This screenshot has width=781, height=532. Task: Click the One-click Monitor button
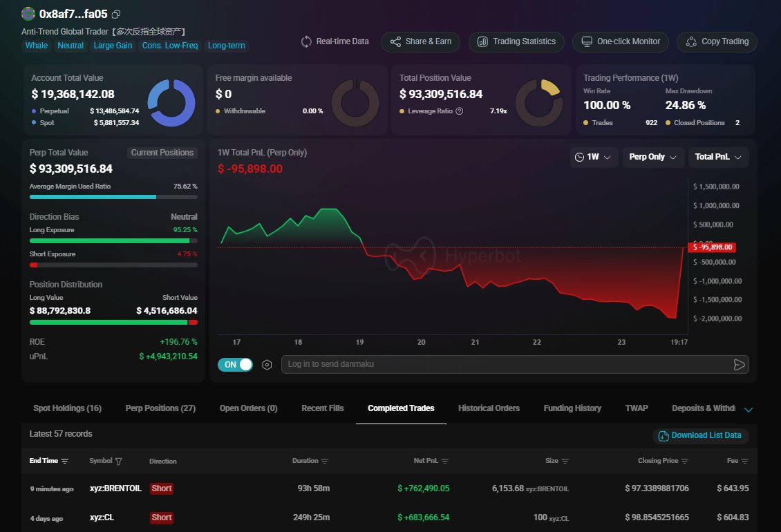[621, 42]
